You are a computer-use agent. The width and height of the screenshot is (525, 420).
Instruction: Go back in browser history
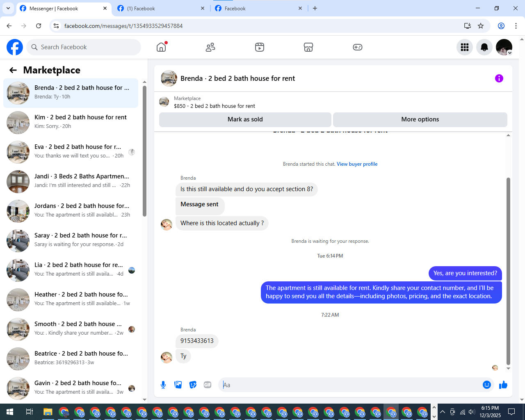tap(9, 26)
